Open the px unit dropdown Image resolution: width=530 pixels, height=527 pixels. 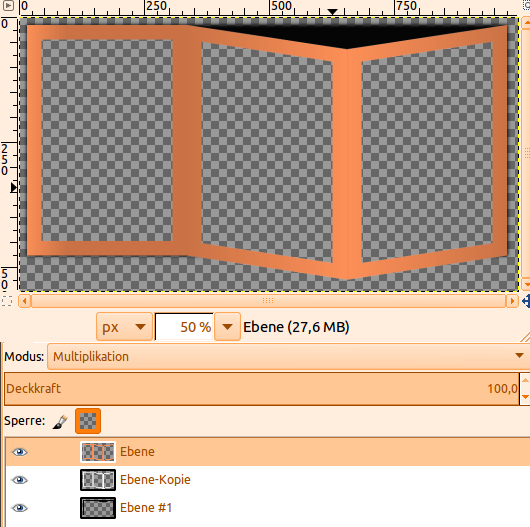(x=124, y=327)
